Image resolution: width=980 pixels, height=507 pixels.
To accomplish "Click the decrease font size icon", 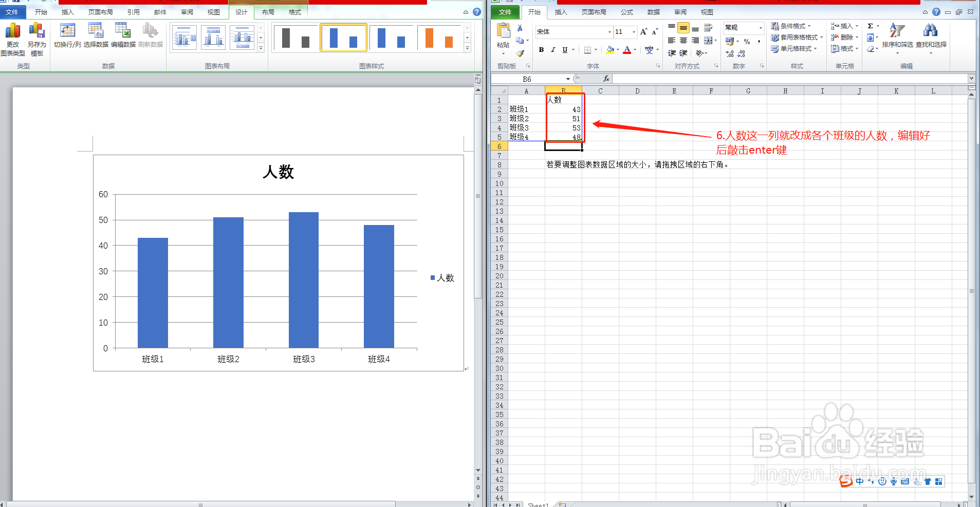I will (655, 32).
